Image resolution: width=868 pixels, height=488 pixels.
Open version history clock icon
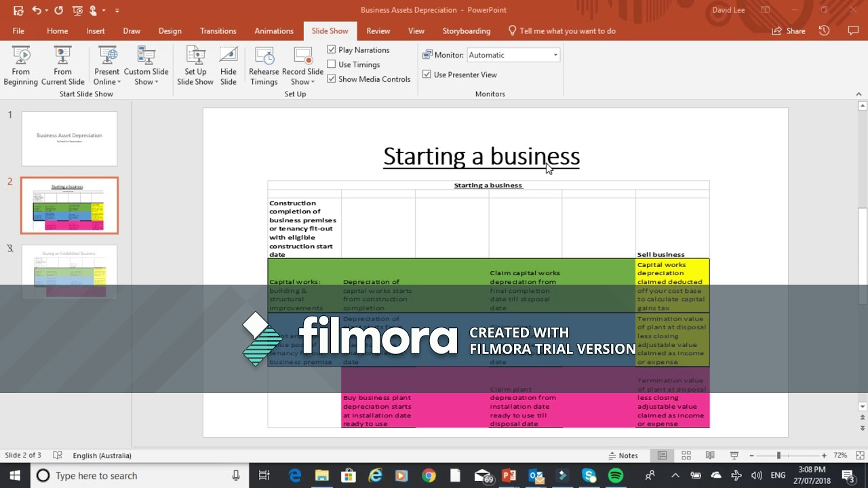click(x=824, y=30)
